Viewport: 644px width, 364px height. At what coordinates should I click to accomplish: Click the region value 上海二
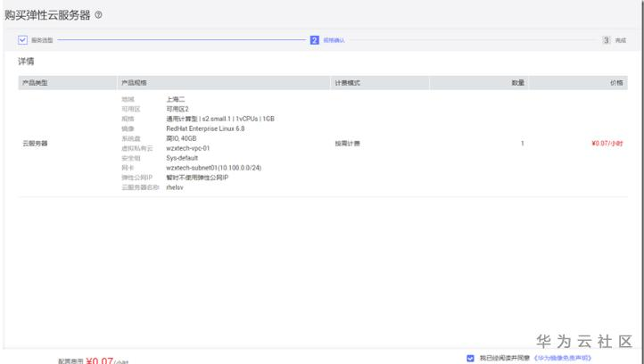[x=176, y=99]
